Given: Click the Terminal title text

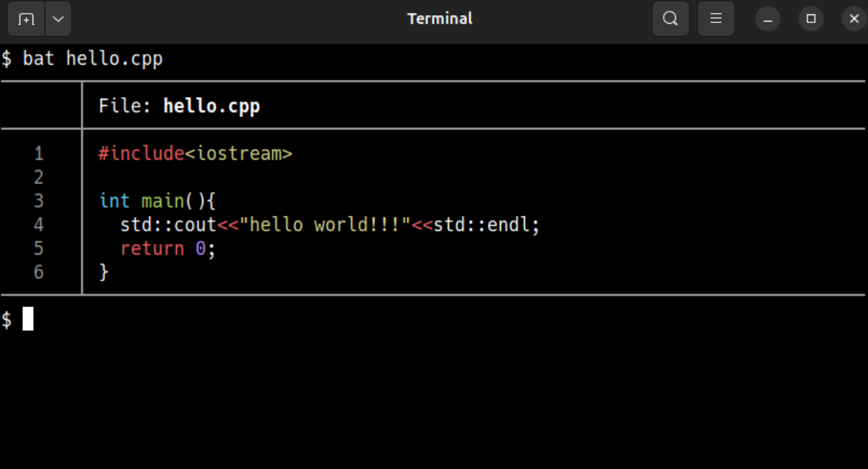Looking at the screenshot, I should click(440, 19).
